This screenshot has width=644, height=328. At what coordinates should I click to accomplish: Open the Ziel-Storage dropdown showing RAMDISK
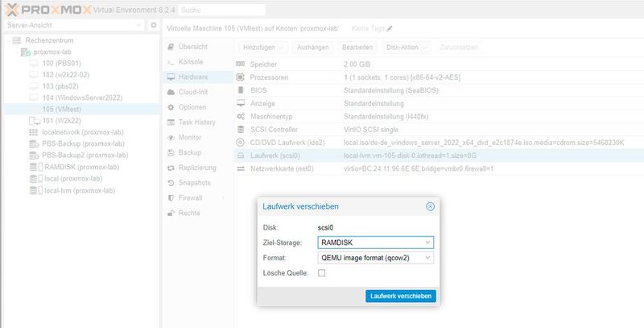click(375, 243)
